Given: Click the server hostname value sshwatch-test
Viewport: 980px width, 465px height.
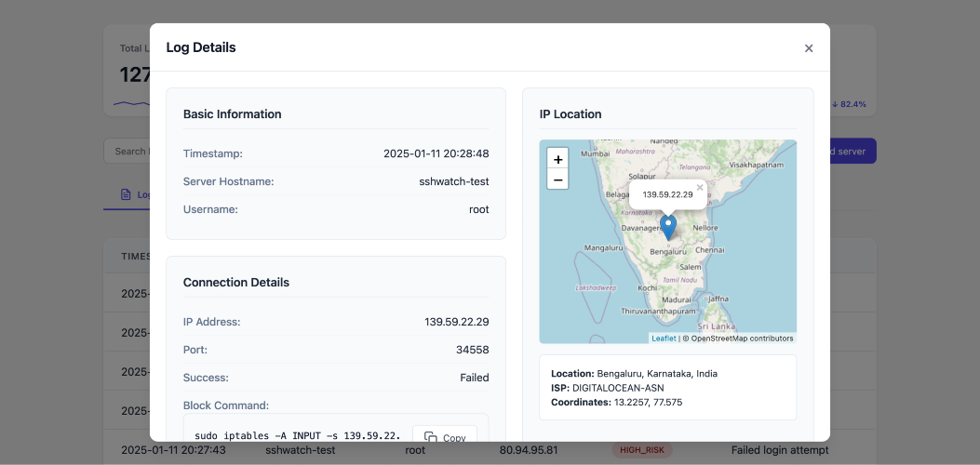Looking at the screenshot, I should pos(454,181).
